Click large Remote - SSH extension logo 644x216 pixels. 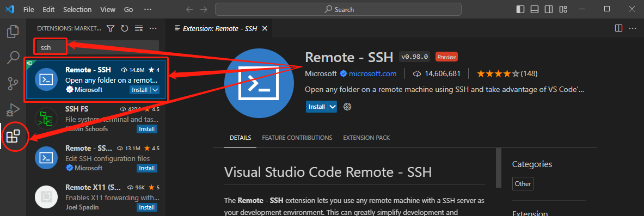point(259,83)
